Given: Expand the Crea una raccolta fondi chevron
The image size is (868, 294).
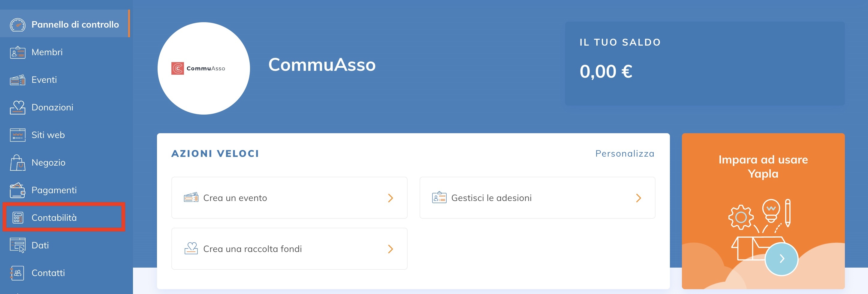Looking at the screenshot, I should coord(390,249).
